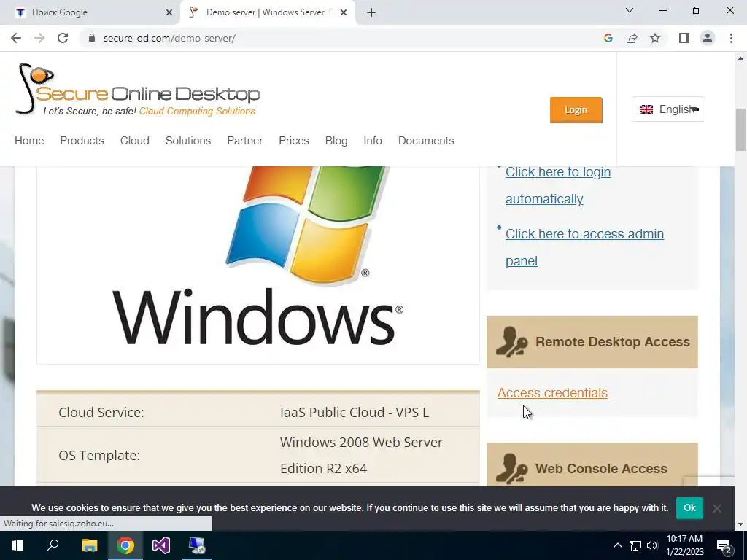Open the Windows Start menu
Screen dimensions: 747x560
click(18, 545)
